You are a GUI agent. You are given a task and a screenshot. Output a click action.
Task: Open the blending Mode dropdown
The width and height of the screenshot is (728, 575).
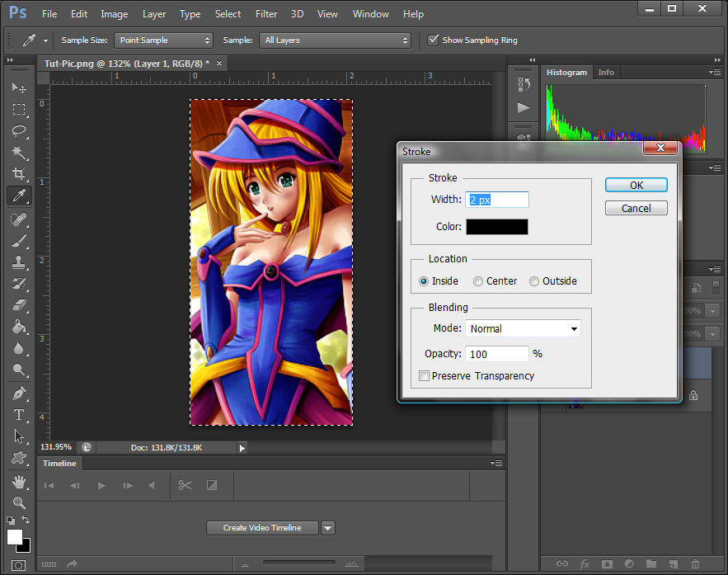pos(523,328)
